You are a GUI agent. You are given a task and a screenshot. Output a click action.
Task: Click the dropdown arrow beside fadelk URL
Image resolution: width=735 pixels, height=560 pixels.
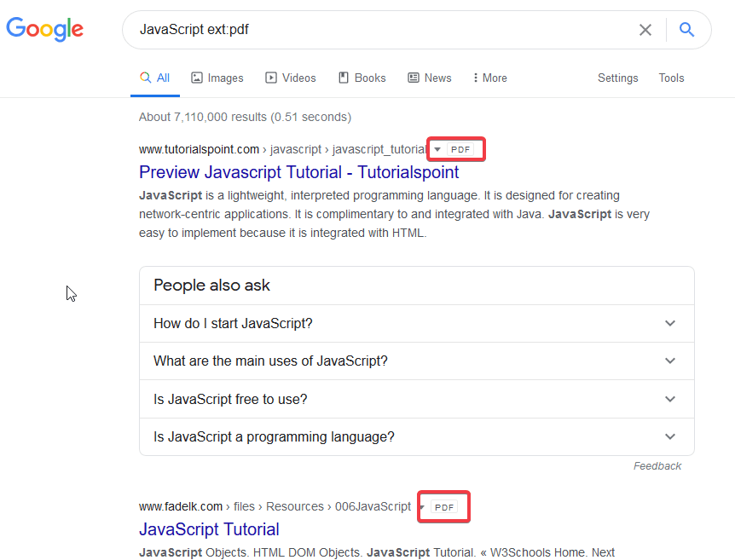click(422, 507)
